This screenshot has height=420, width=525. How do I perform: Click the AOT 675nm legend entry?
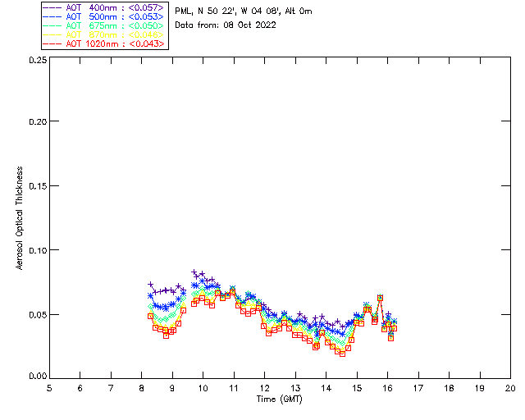(x=103, y=25)
